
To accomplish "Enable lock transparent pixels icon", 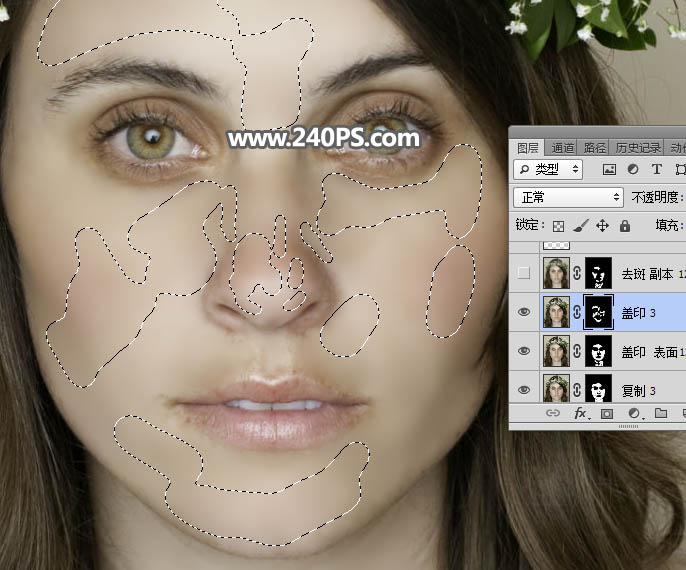I will click(x=559, y=226).
